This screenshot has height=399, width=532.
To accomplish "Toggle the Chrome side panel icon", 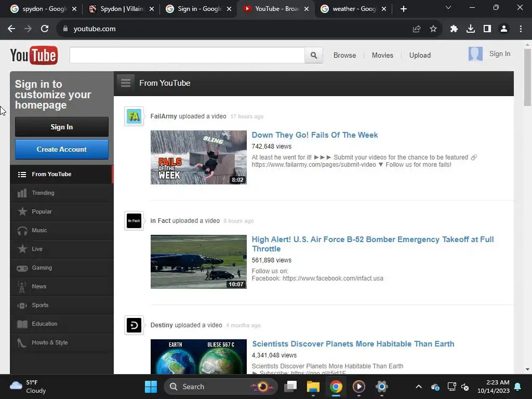I will (487, 29).
